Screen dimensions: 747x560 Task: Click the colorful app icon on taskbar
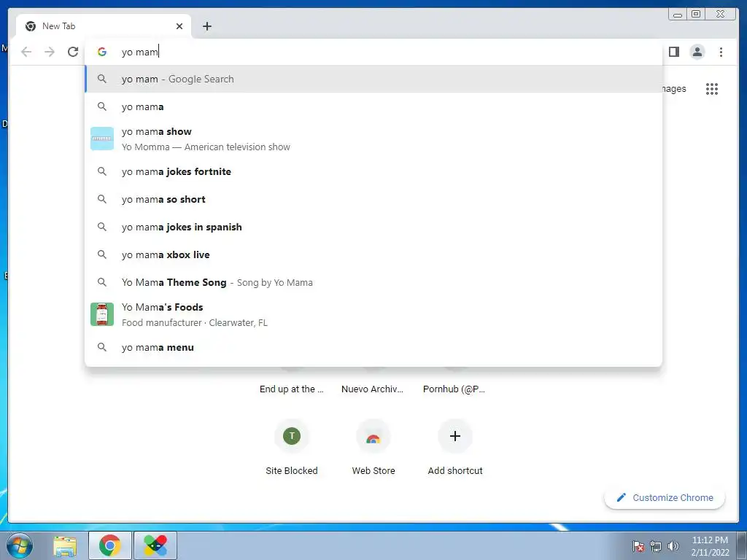[x=155, y=545]
